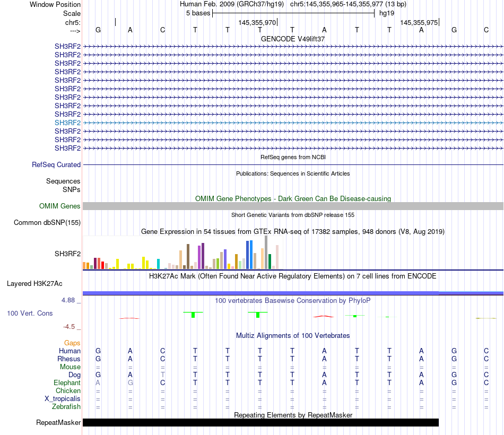The height and width of the screenshot is (435, 504).
Task: Click the 'Common dbSNP(155)' track label
Action: point(47,222)
